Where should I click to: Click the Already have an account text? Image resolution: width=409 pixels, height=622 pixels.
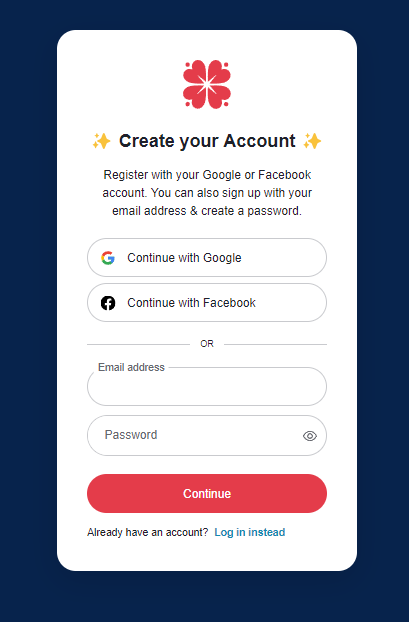coord(148,532)
